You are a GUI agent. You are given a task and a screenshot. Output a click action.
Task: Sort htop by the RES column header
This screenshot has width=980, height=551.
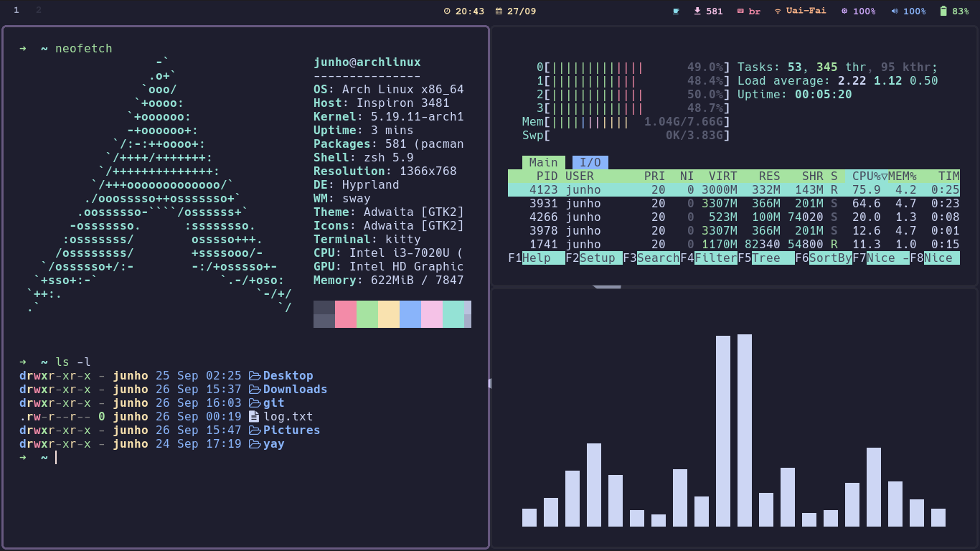(x=770, y=176)
